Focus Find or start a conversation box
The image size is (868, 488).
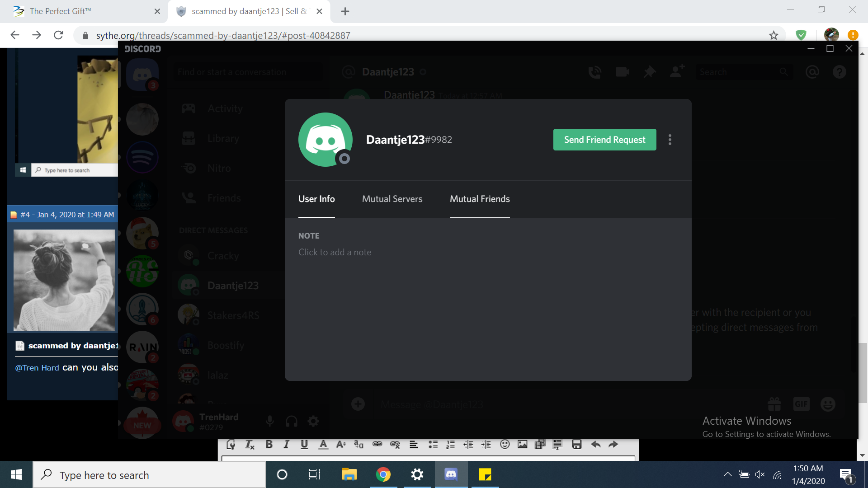click(248, 72)
